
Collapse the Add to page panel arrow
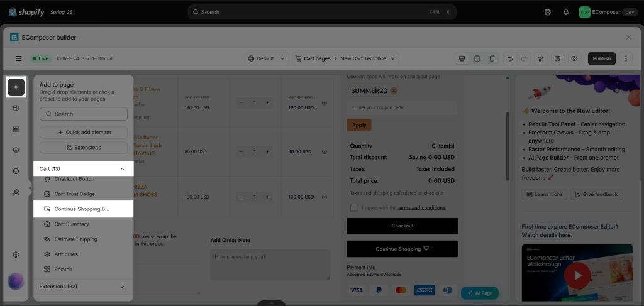click(30, 189)
